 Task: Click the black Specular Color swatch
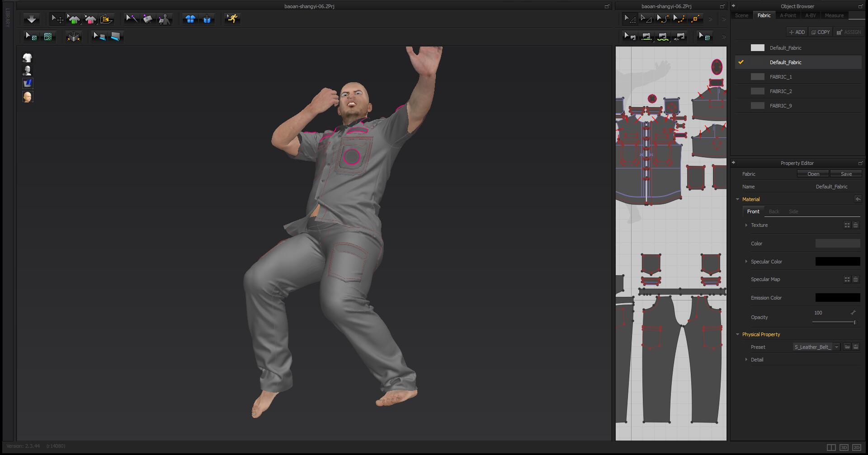point(838,262)
